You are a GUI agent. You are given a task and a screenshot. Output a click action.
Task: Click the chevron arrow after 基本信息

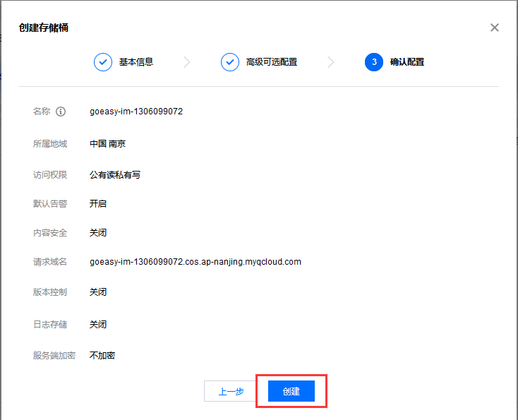pos(187,62)
